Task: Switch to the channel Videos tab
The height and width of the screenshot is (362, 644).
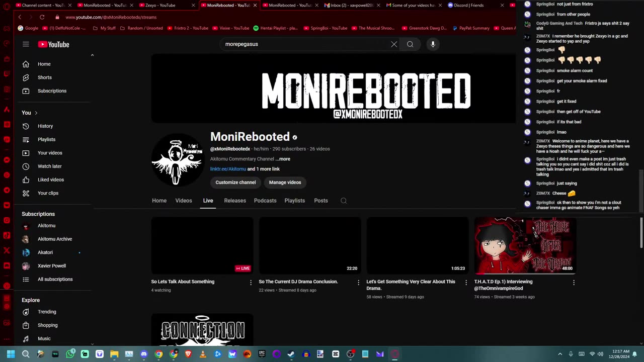Action: pos(184,201)
